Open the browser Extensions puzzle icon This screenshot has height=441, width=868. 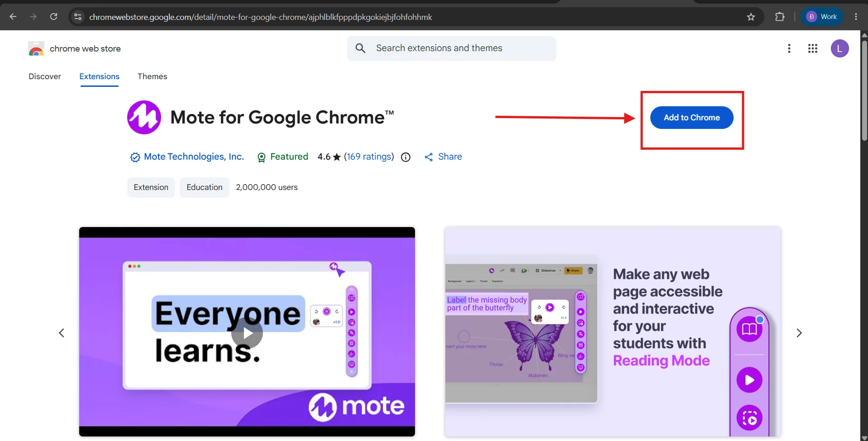780,17
